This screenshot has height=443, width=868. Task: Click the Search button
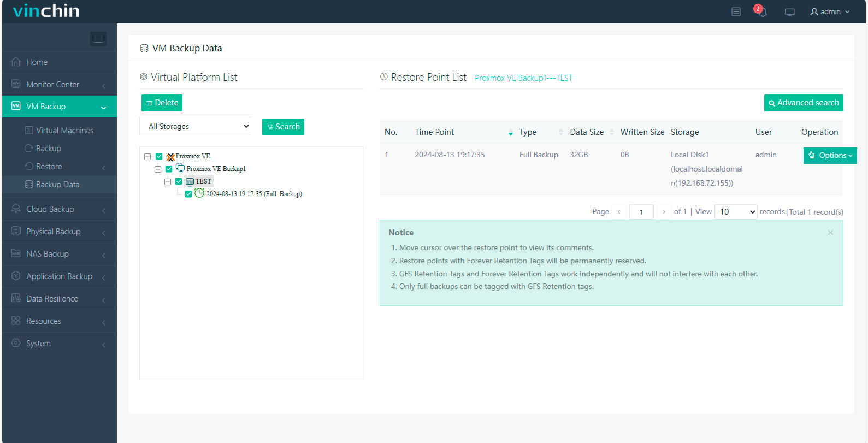click(x=283, y=127)
